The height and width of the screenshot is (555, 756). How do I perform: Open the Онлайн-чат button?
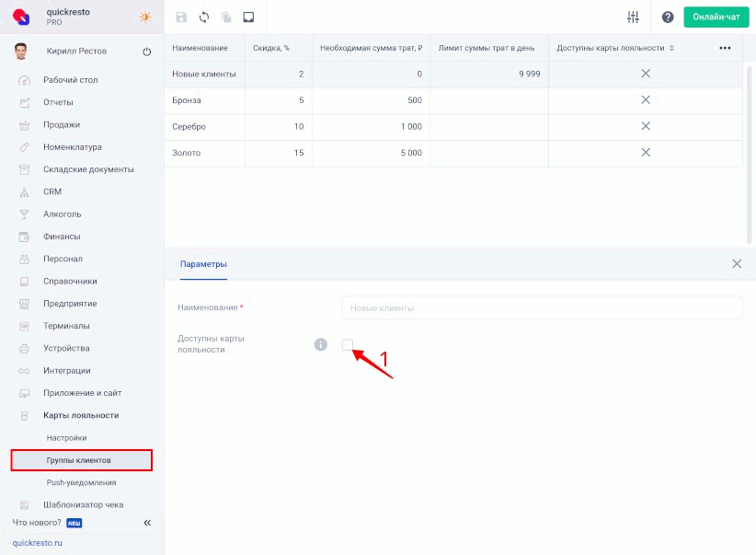coord(716,17)
